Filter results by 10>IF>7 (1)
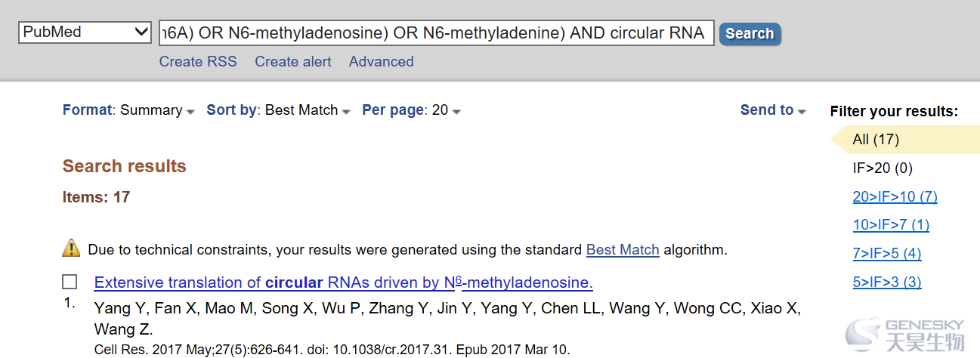This screenshot has height=358, width=980. point(891,224)
